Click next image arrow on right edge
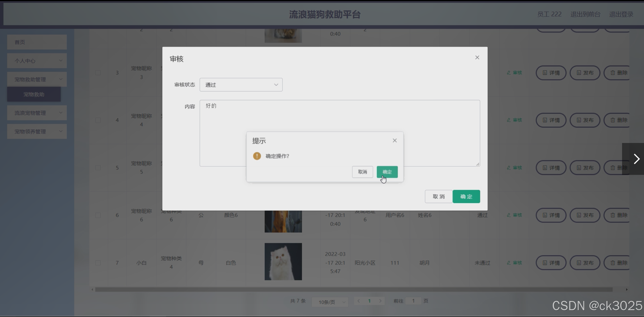This screenshot has height=317, width=644. click(636, 159)
